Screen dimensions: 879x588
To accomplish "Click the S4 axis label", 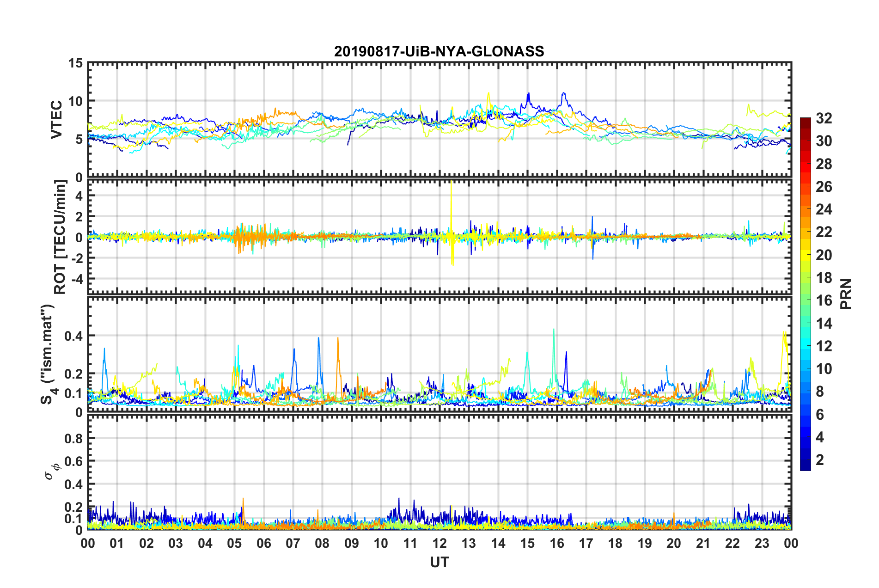I will (x=48, y=354).
